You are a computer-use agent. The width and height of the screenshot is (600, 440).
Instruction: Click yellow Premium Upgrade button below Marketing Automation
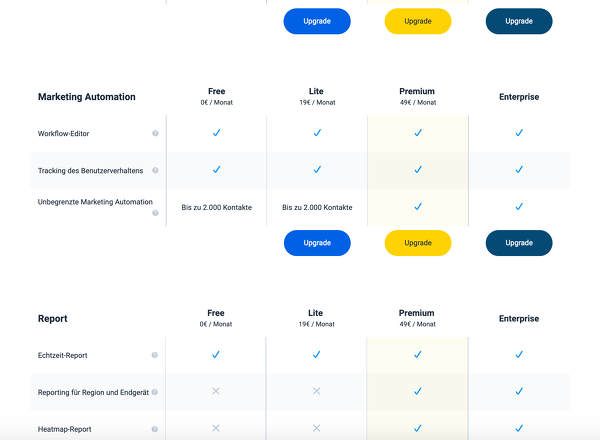tap(418, 243)
